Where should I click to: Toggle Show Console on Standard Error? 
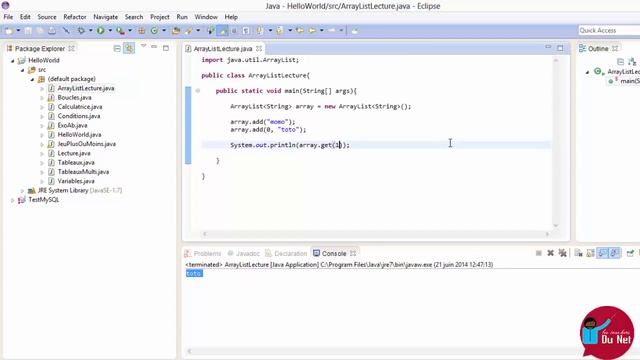click(615, 253)
